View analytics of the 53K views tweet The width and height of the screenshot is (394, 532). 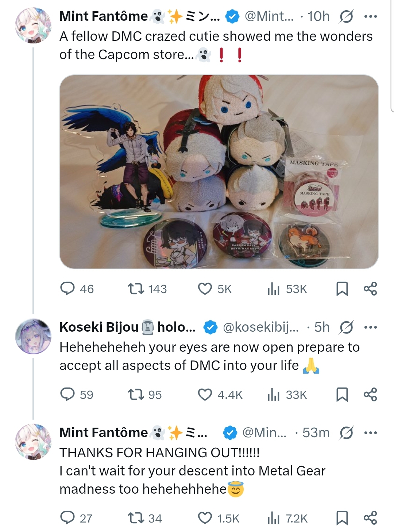pyautogui.click(x=273, y=289)
